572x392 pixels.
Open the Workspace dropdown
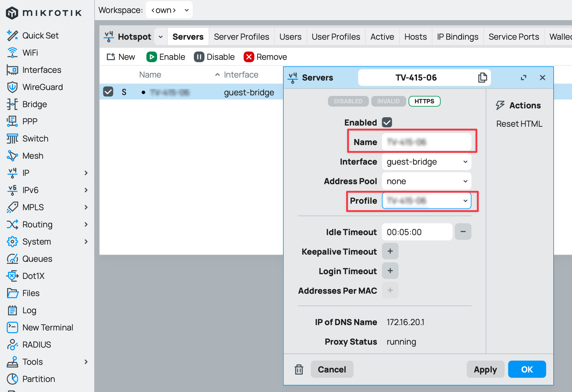pyautogui.click(x=169, y=10)
